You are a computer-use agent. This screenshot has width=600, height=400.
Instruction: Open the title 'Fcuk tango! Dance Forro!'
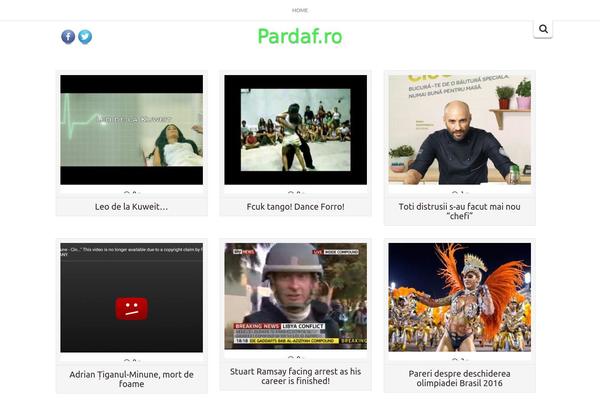point(295,207)
